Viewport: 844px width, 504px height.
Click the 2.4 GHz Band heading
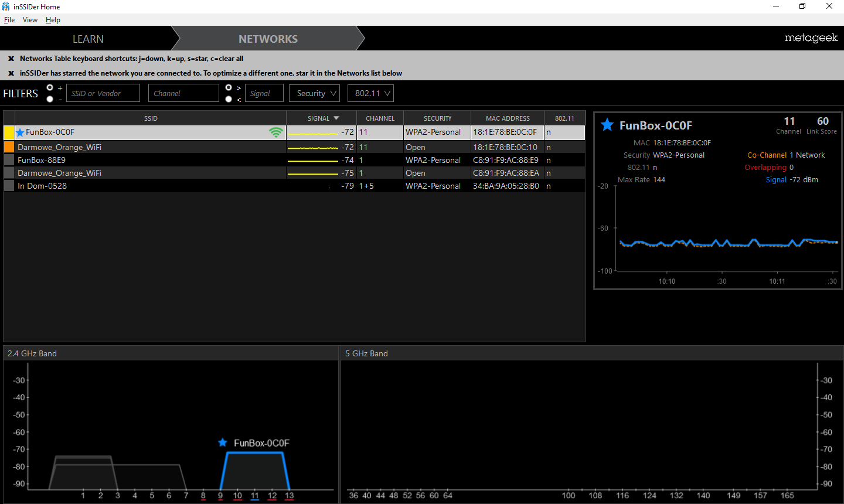tap(32, 353)
